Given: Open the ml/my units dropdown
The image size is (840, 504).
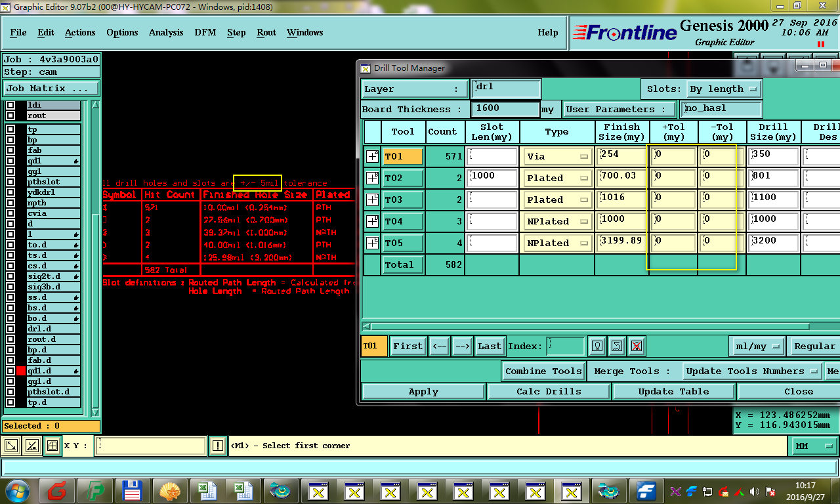Looking at the screenshot, I should coord(757,346).
